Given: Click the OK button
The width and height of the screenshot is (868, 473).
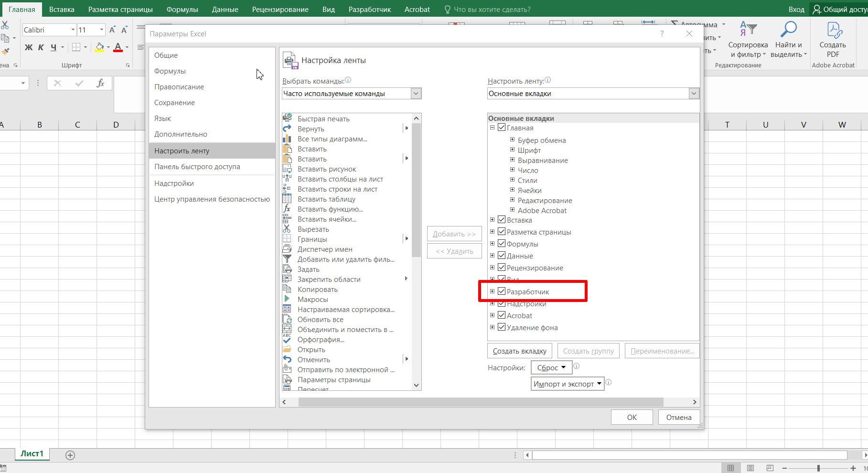Looking at the screenshot, I should pos(632,417).
